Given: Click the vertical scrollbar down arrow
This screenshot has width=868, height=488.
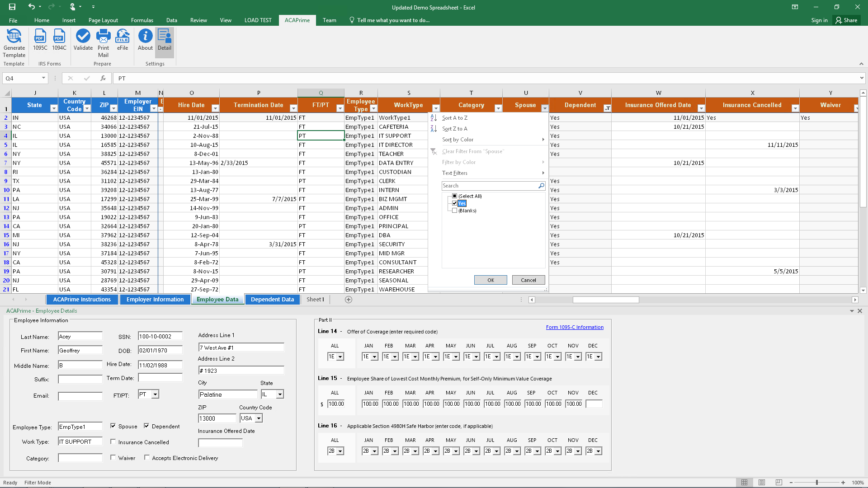Looking at the screenshot, I should coord(863,291).
